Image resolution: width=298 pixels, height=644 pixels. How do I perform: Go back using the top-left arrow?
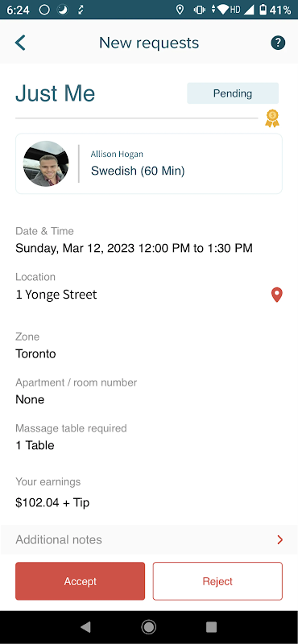point(20,43)
